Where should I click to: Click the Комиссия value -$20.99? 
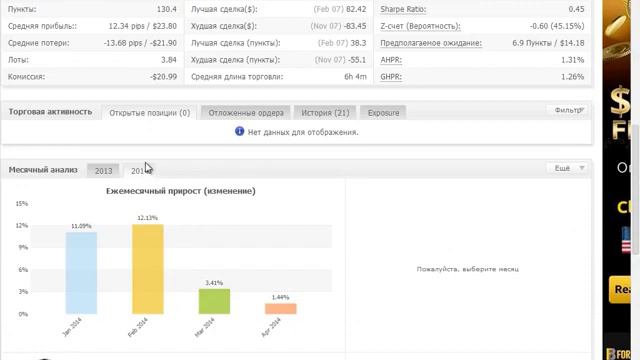[x=163, y=77]
